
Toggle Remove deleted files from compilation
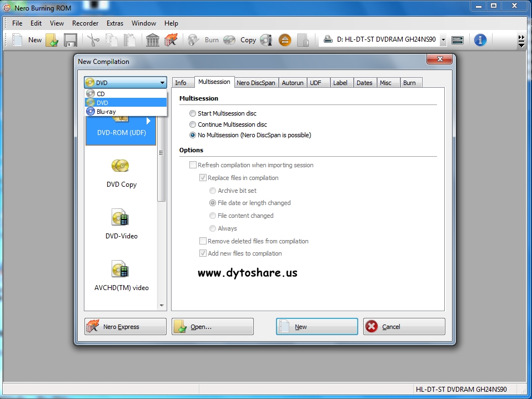[x=254, y=241]
